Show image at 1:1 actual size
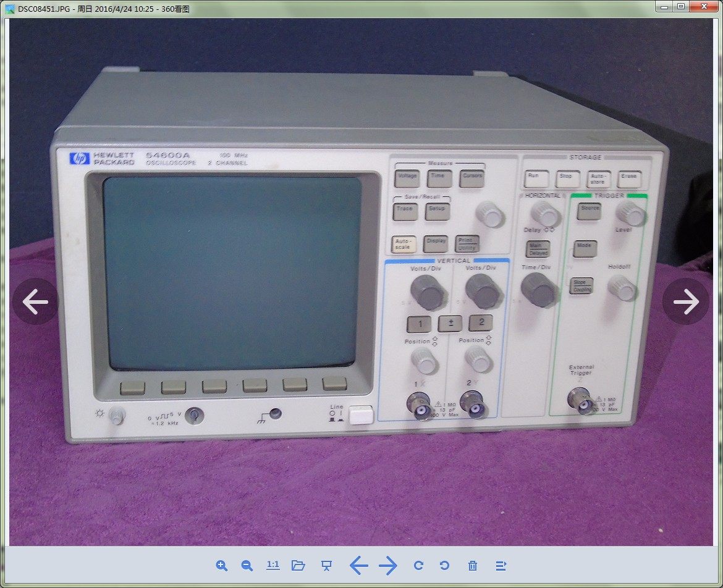 click(273, 565)
